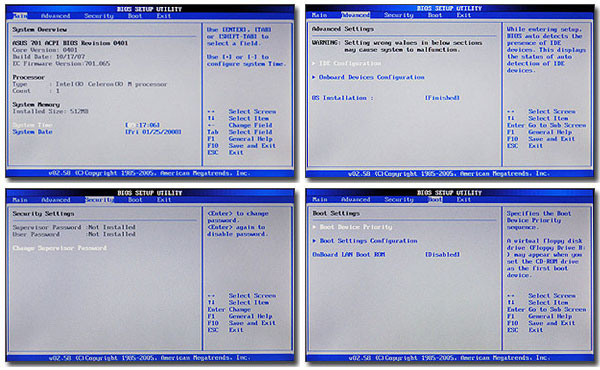Click the Boot tab in the top-right screen
Screen dimensions: 600x370
(x=435, y=15)
